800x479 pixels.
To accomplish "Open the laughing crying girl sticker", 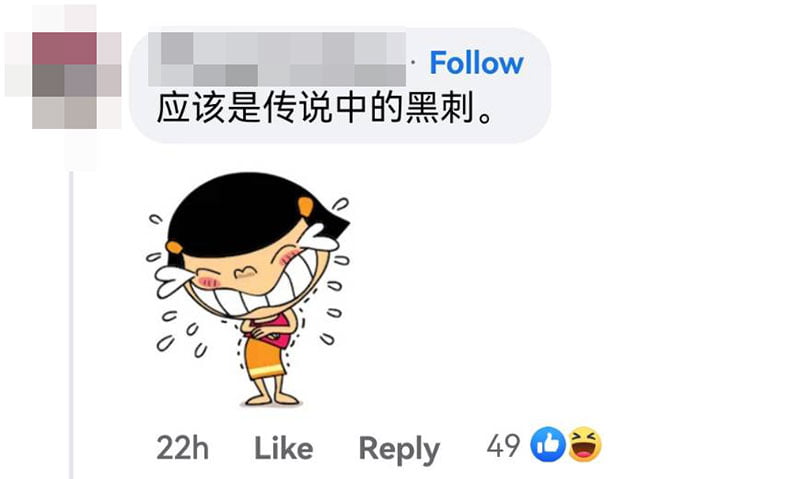I will 248,289.
